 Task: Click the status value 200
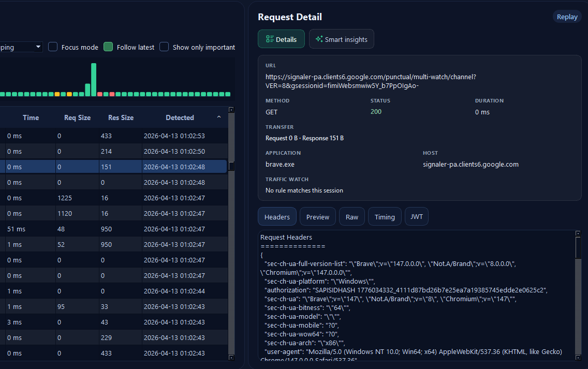click(x=376, y=112)
